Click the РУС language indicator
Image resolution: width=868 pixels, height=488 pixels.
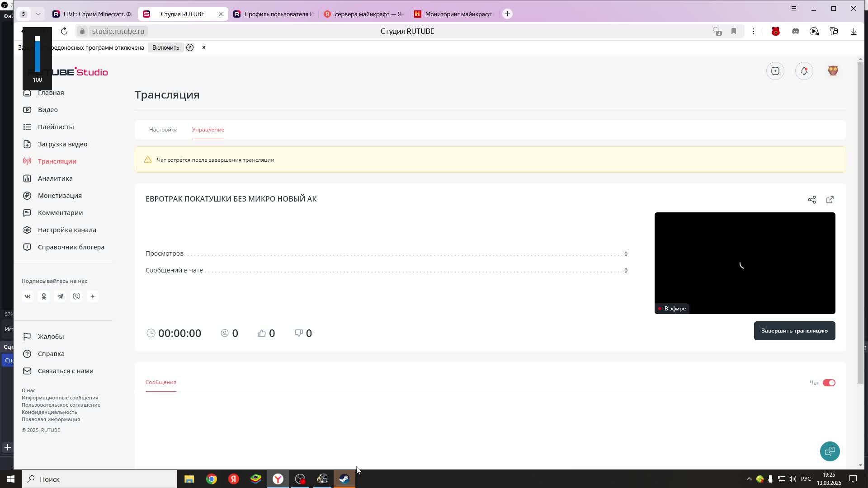[x=806, y=479]
